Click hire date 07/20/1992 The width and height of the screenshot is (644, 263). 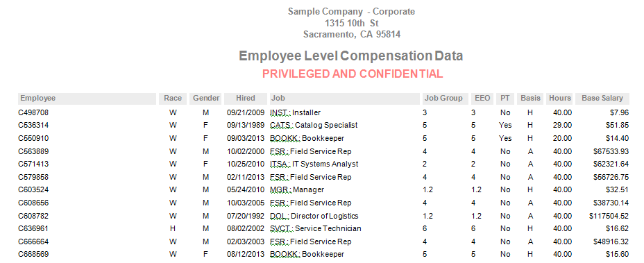[246, 216]
